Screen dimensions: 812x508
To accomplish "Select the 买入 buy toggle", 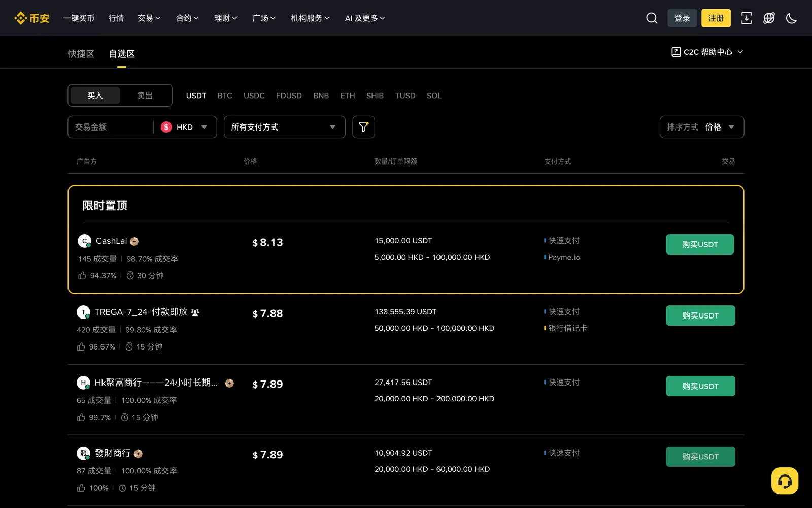I will (95, 96).
